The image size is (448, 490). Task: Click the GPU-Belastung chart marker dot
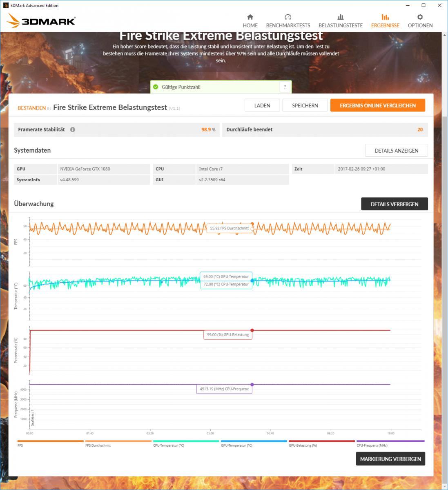coord(252,330)
